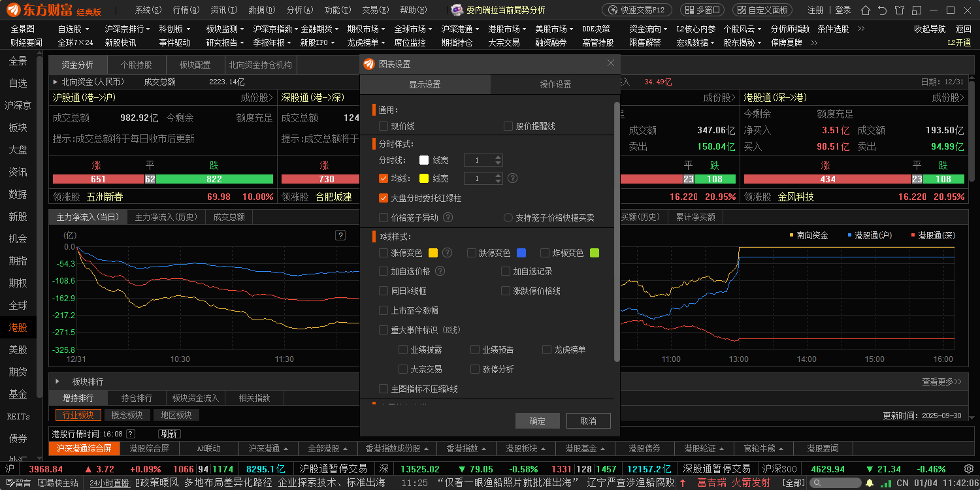The height and width of the screenshot is (490, 980).
Task: Open the 自定义面板 button
Action: click(762, 10)
